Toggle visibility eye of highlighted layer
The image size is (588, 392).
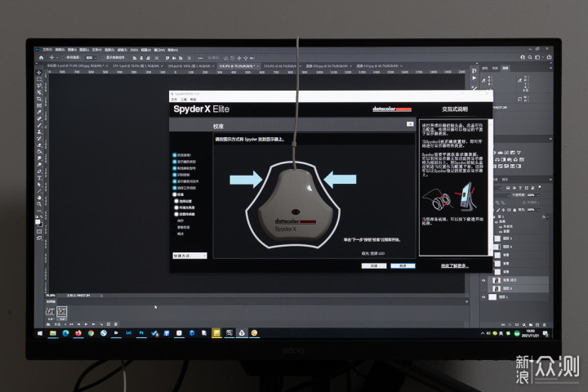coord(483,280)
